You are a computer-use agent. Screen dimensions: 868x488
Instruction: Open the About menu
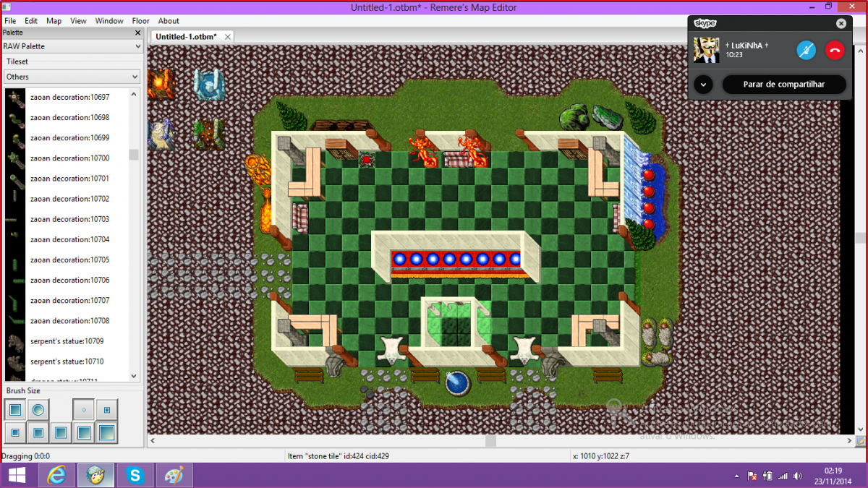pos(169,21)
